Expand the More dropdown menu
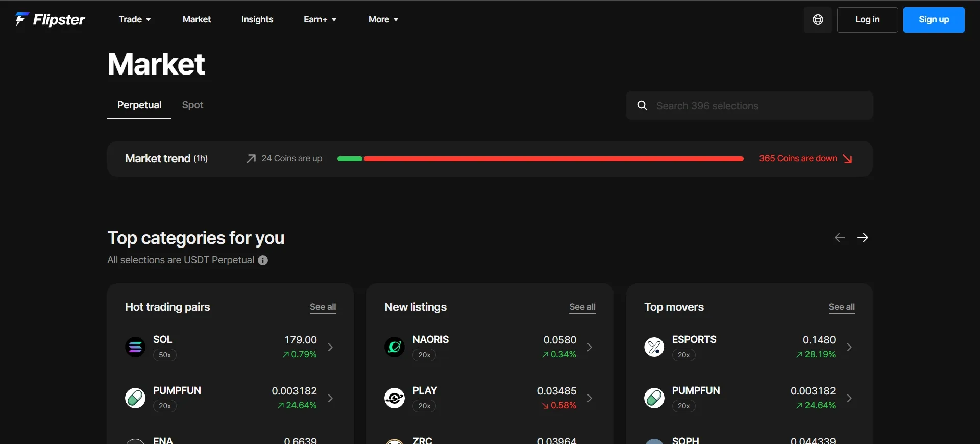 (x=383, y=19)
